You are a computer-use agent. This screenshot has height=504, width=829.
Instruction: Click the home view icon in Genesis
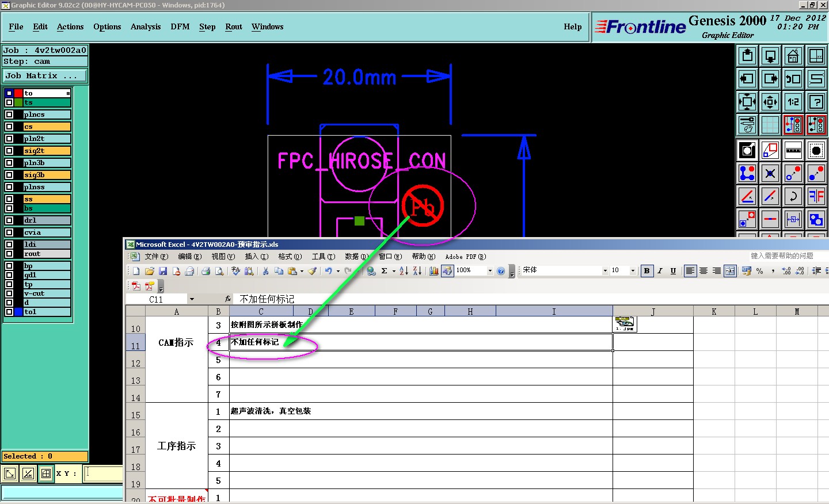point(793,56)
